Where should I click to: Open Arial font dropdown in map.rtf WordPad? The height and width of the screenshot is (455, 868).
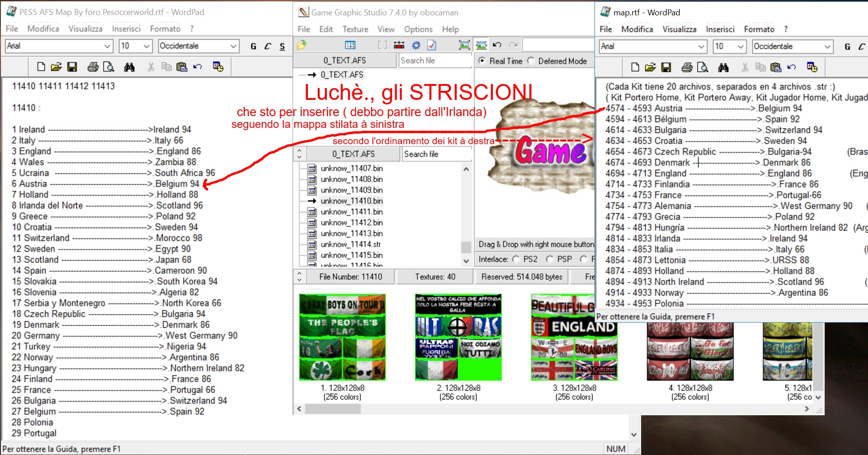[x=701, y=47]
